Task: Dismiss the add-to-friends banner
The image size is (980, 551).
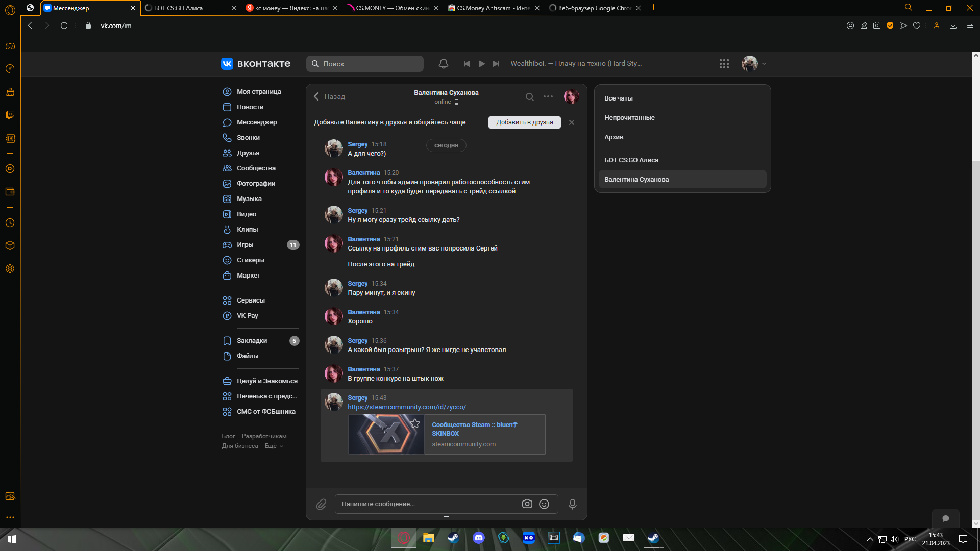Action: (x=572, y=122)
